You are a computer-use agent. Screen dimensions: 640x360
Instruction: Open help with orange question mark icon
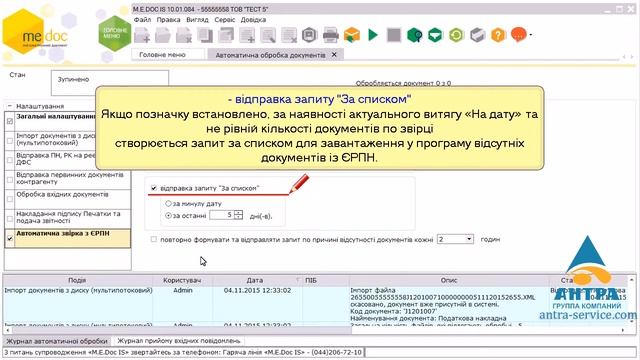(x=498, y=35)
